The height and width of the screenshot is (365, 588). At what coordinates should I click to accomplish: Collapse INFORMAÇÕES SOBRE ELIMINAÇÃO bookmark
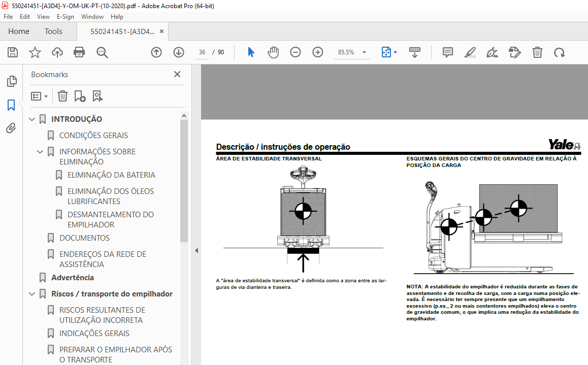coord(40,152)
